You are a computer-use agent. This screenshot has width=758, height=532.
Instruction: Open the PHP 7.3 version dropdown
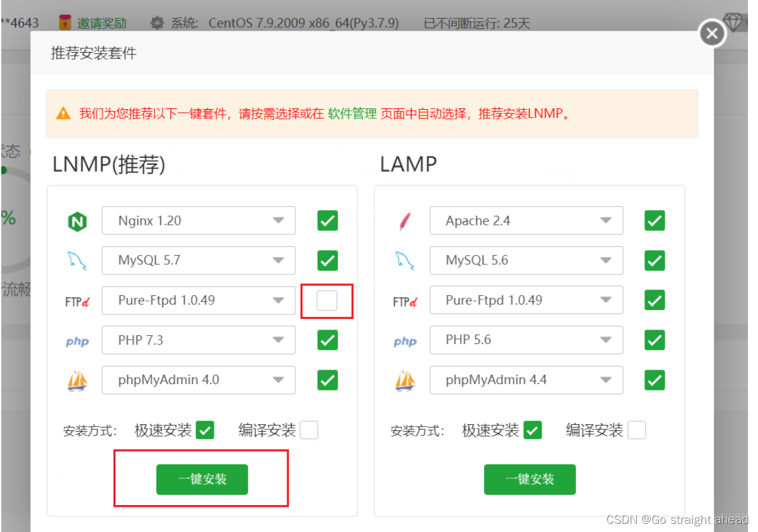click(x=199, y=340)
